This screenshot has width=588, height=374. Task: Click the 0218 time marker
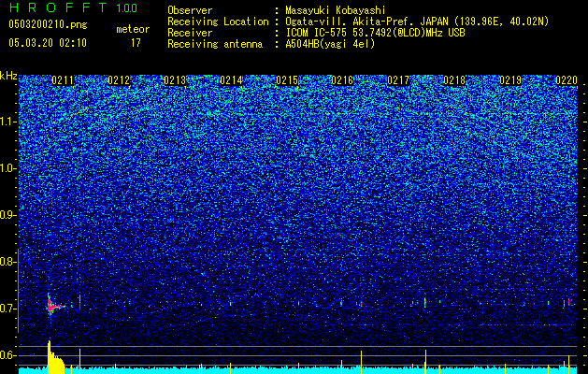tap(454, 80)
